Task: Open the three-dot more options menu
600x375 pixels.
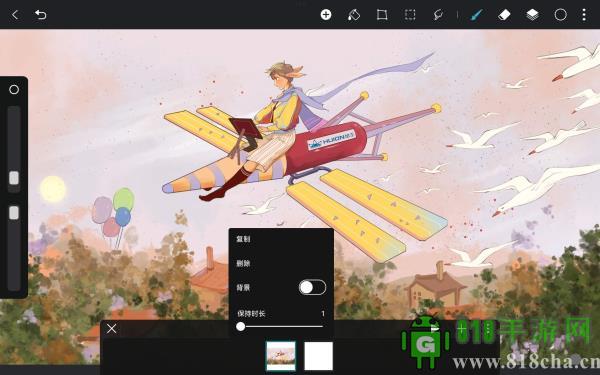Action: (584, 15)
